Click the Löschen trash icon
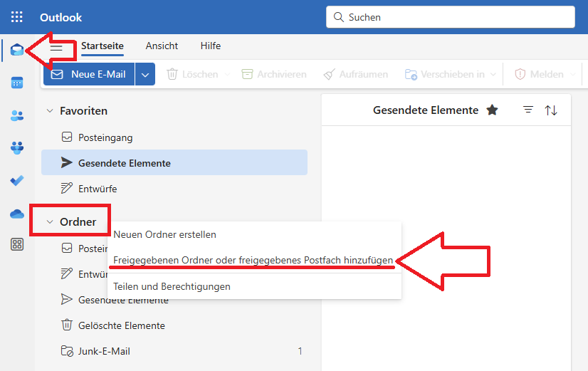Viewport: 588px width, 371px height. click(x=172, y=74)
